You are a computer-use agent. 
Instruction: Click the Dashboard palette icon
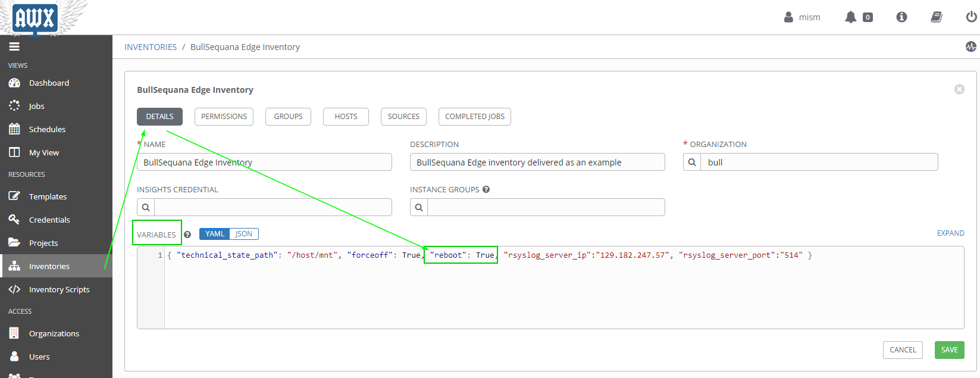[x=14, y=83]
